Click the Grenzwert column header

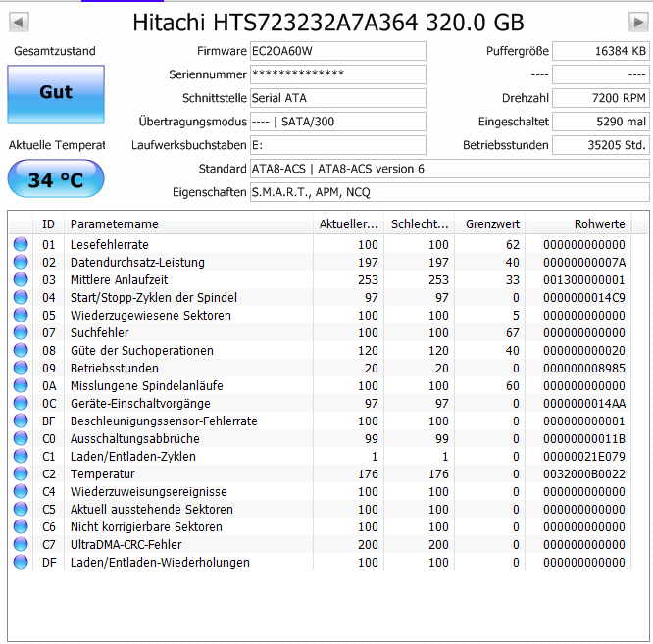tap(490, 223)
